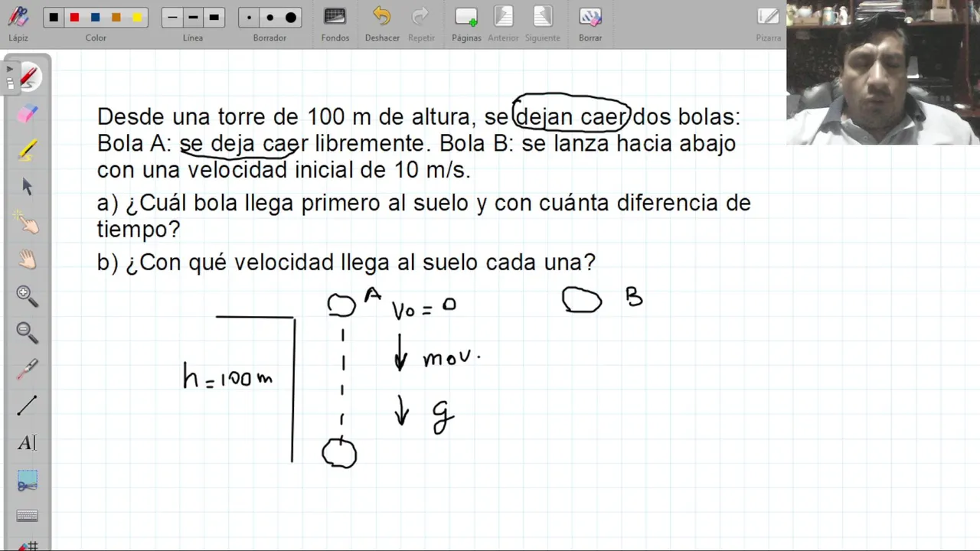Screen dimensions: 980x551
Task: Select the red pen color
Action: [74, 18]
